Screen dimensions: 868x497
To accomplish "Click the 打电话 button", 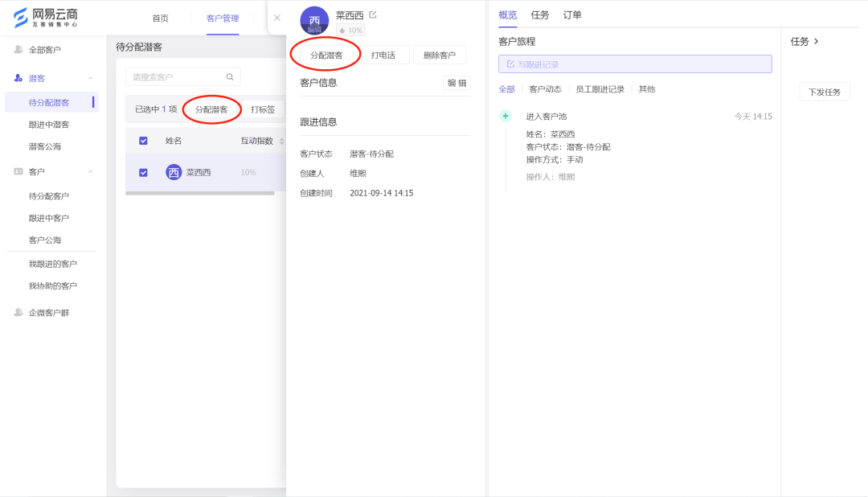I will (382, 54).
